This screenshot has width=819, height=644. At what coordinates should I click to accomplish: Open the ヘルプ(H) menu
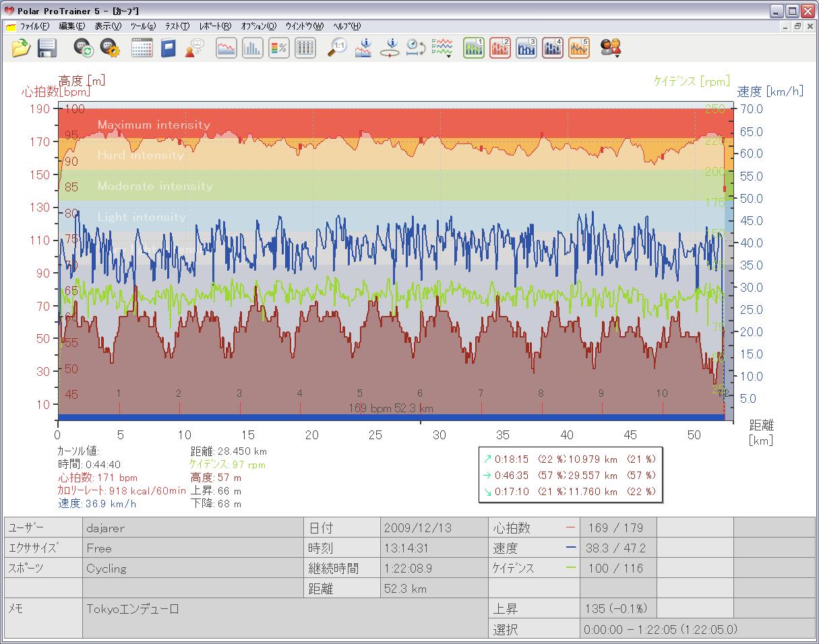click(x=346, y=26)
